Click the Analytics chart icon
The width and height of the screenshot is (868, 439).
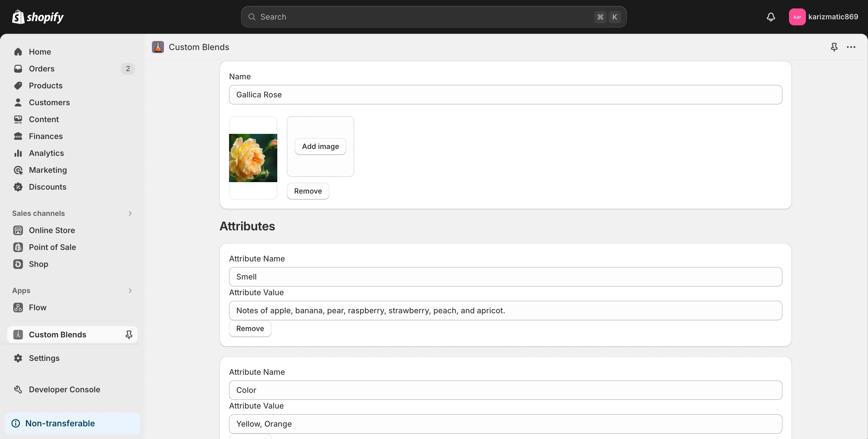pyautogui.click(x=18, y=153)
